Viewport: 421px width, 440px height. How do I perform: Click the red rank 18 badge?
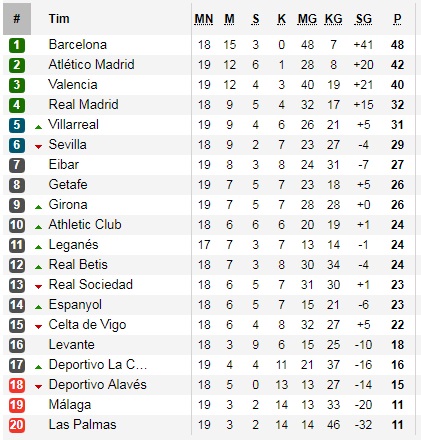17,385
